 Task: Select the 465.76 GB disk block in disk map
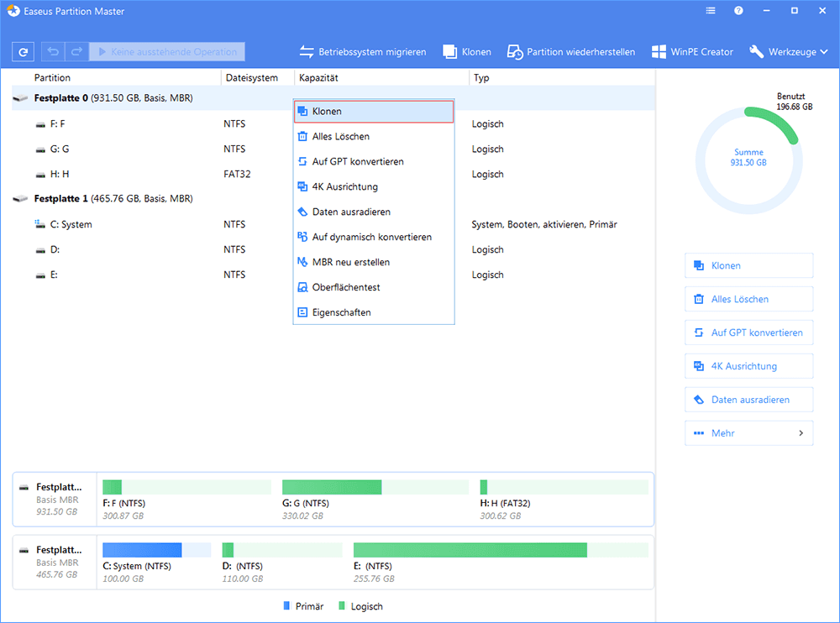(55, 562)
